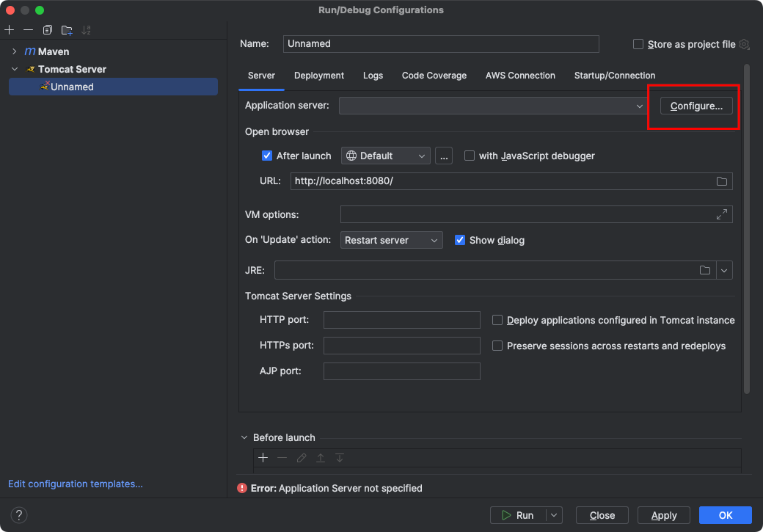Viewport: 763px width, 532px height.
Task: Switch to the Deployment tab
Action: (318, 76)
